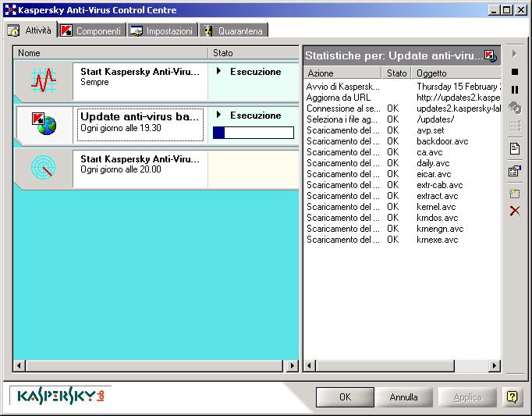Click the disabled Applica button
532x416 pixels.
(x=467, y=397)
